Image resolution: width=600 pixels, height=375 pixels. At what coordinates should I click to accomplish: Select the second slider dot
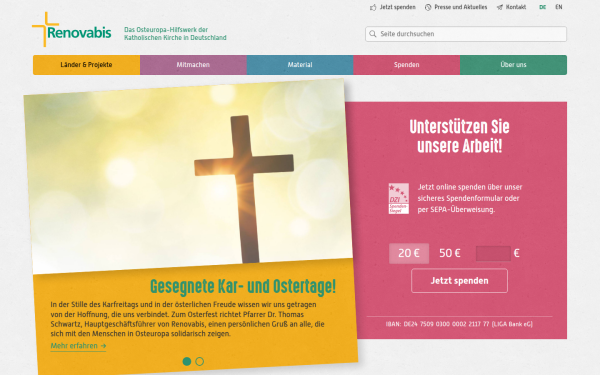point(199,361)
